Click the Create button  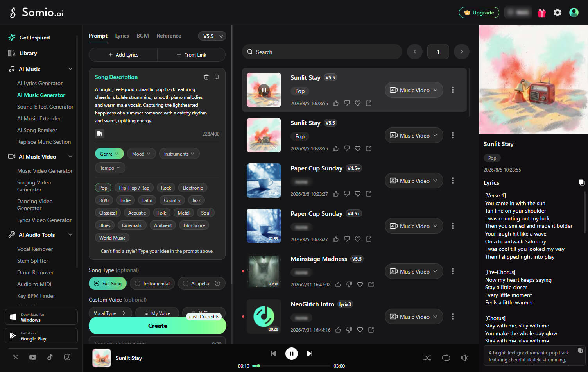[158, 325]
